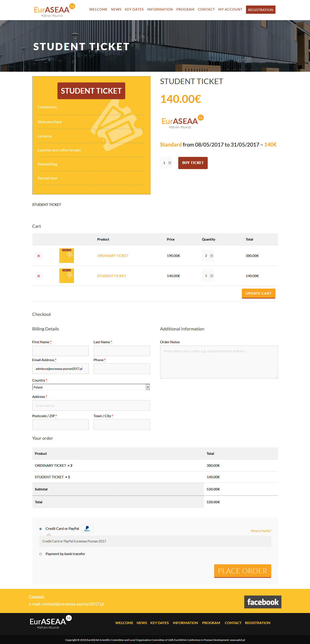Viewport: 310px width, 644px height.
Task: Focus the Order Notes text area
Action: click(x=219, y=362)
